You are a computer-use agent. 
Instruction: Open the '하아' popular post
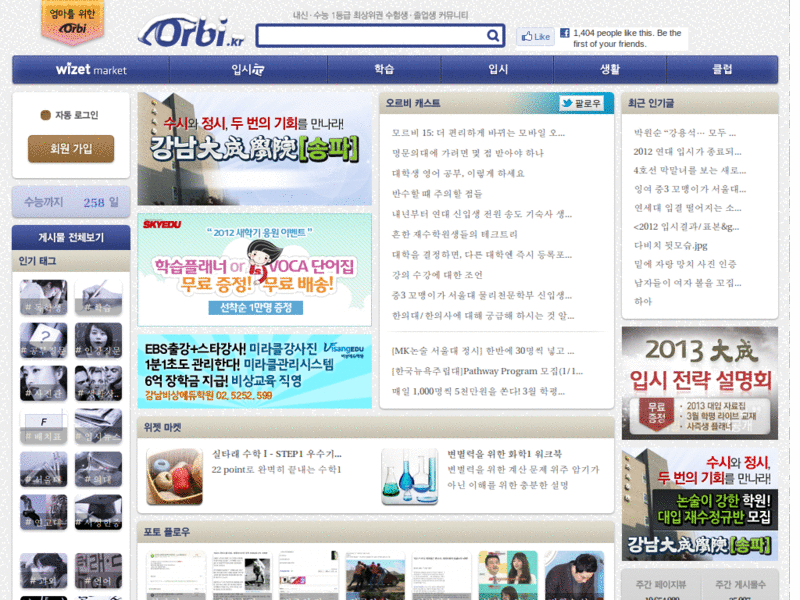pos(643,302)
